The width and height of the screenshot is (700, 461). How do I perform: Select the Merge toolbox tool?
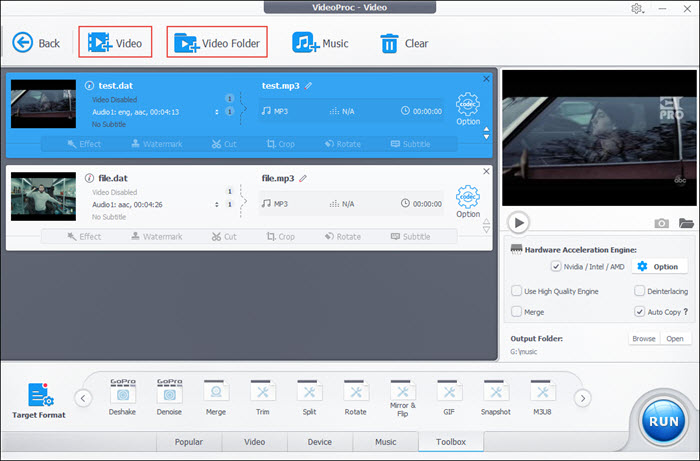click(x=216, y=397)
